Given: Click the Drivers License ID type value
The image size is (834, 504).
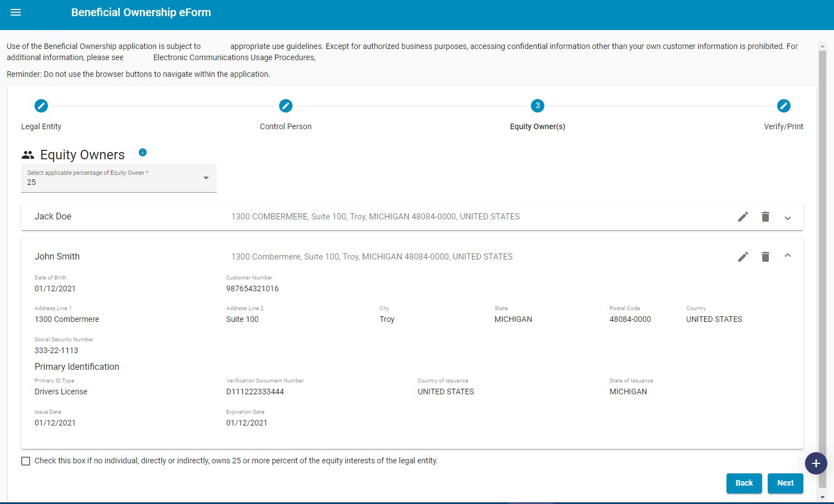Looking at the screenshot, I should 61,392.
